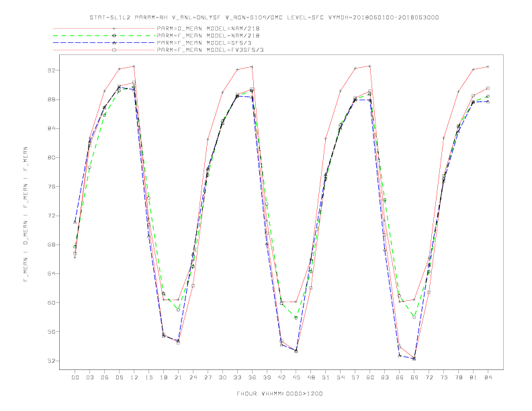Click the y-axis tick label 64
This screenshot has height=411, width=532.
pyautogui.click(x=51, y=273)
